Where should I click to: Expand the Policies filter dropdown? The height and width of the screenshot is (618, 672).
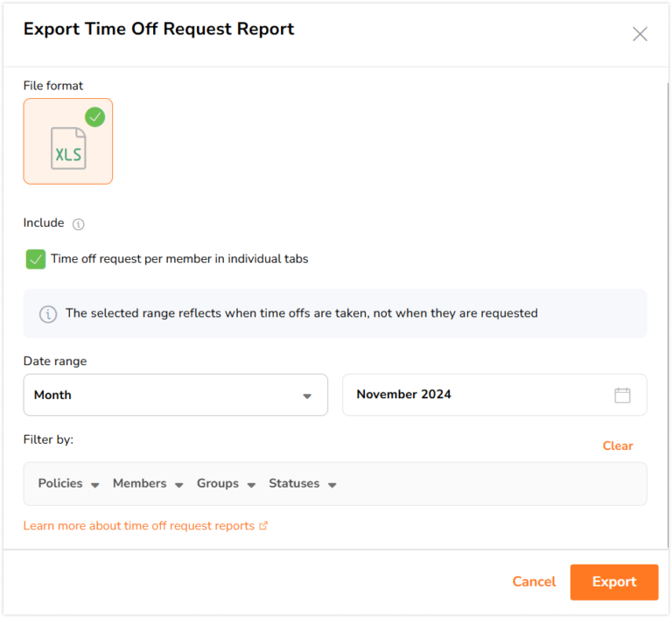(68, 484)
